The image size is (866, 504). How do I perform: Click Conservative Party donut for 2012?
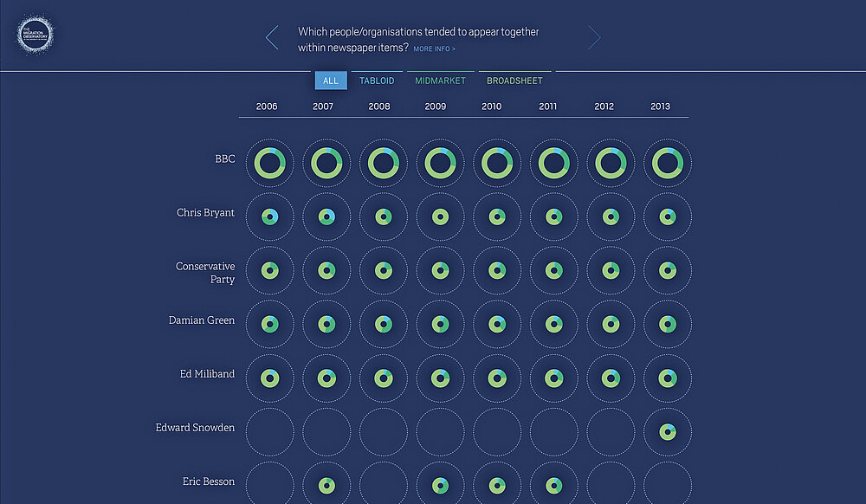pyautogui.click(x=611, y=270)
